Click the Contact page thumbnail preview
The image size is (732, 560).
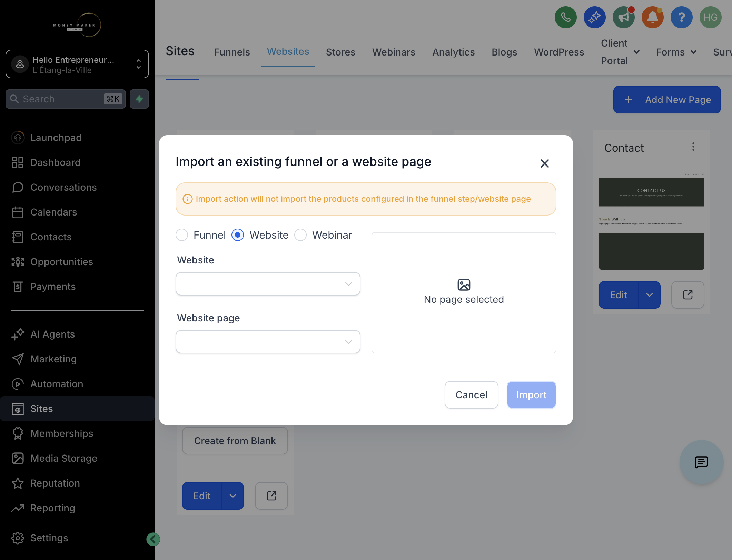[652, 221]
